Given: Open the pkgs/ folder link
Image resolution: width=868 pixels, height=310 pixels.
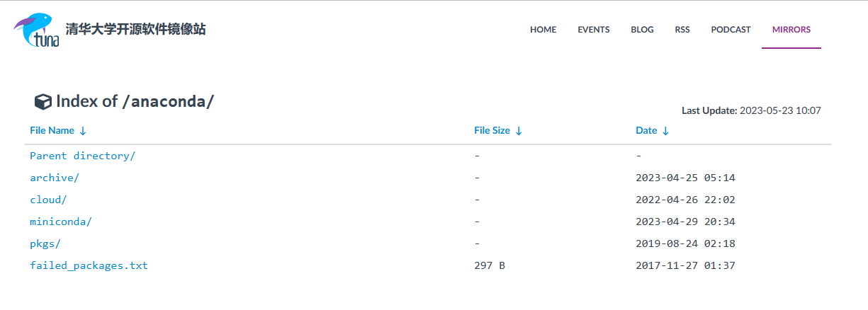Looking at the screenshot, I should [45, 243].
